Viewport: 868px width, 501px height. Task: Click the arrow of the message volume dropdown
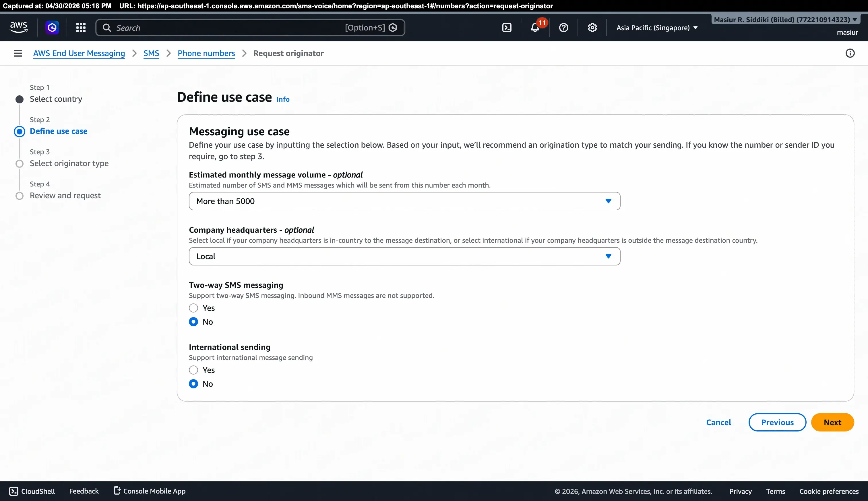[608, 201]
